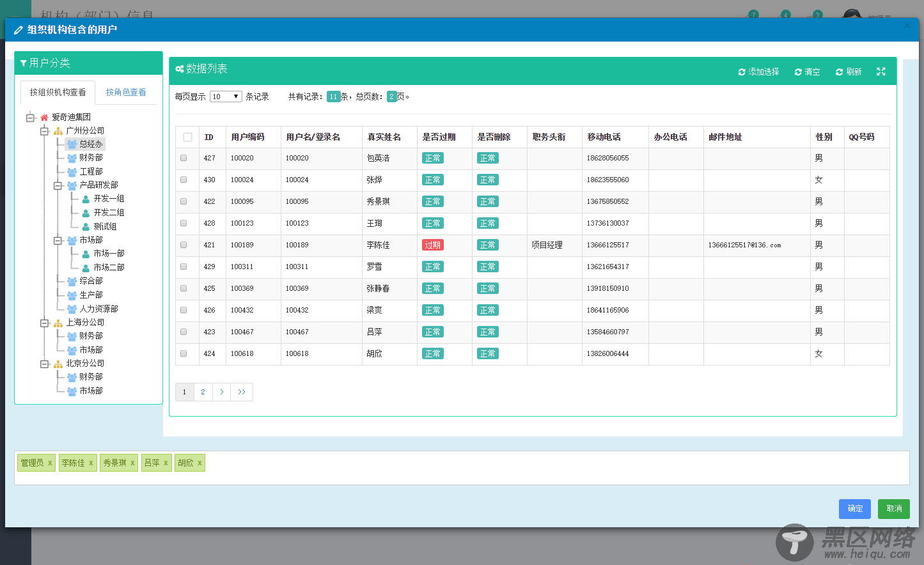Collapse the 上海分公司 tree node
This screenshot has width=924, height=565.
click(44, 323)
